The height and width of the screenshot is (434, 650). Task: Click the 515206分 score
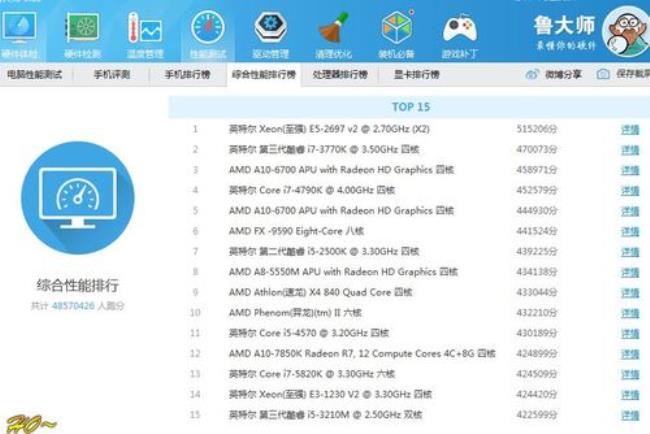pos(537,129)
